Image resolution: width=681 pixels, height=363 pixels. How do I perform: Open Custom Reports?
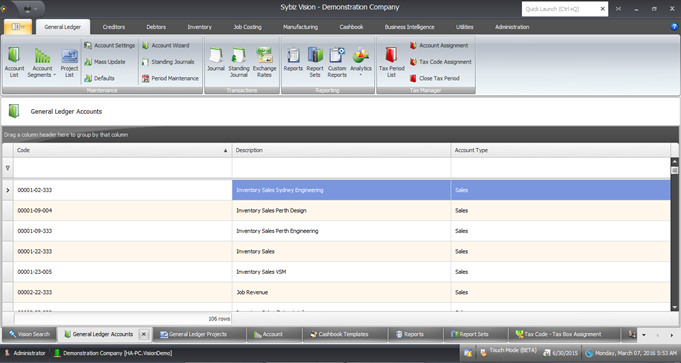[x=337, y=62]
